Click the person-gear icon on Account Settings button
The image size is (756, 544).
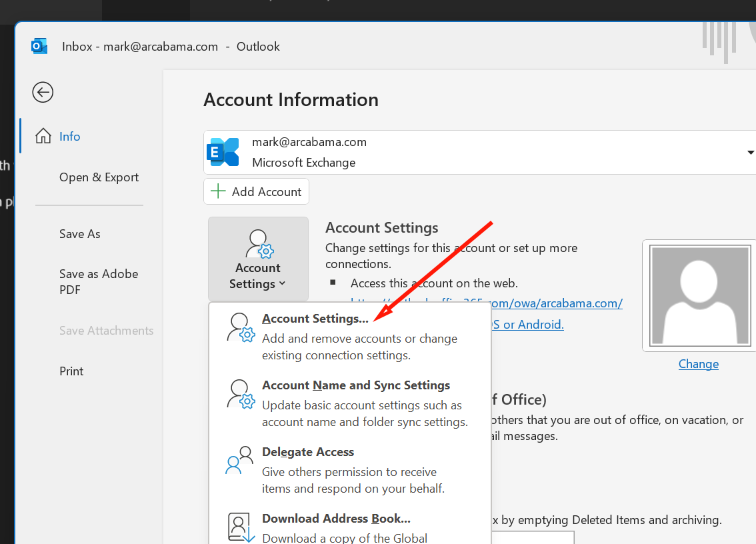(259, 244)
